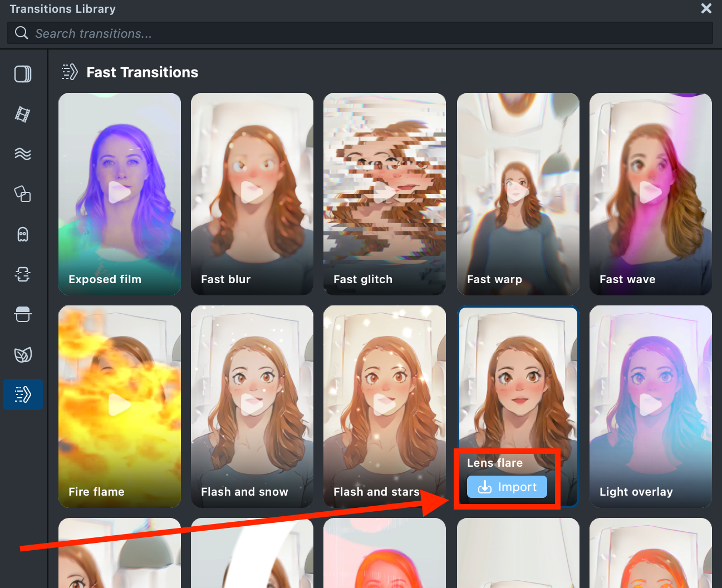This screenshot has width=722, height=588.
Task: Click the 'Fast glitch' label
Action: pos(363,279)
